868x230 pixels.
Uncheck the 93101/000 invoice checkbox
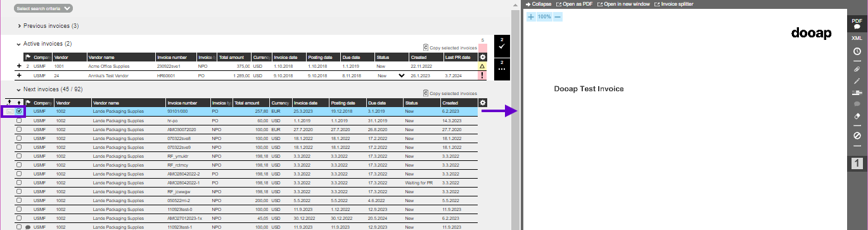[x=19, y=112]
